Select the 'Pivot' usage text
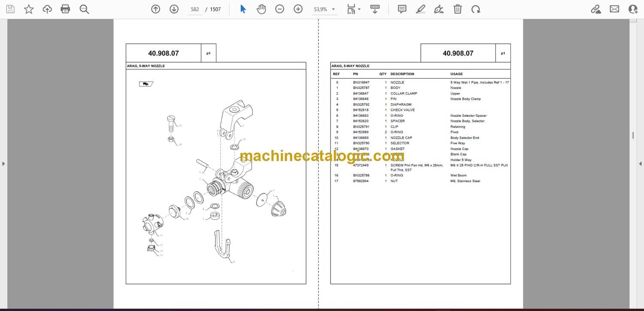This screenshot has width=644, height=311. (454, 132)
